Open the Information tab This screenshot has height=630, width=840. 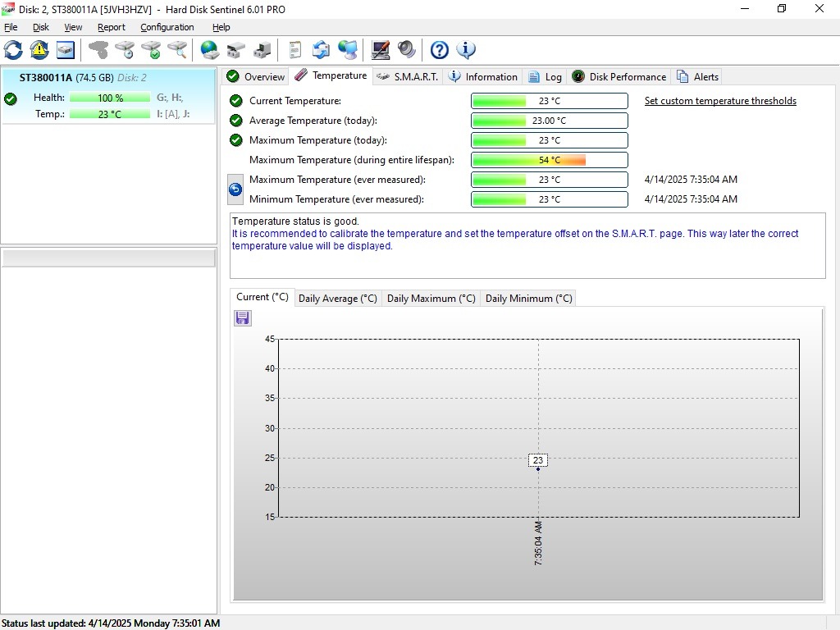(x=483, y=76)
